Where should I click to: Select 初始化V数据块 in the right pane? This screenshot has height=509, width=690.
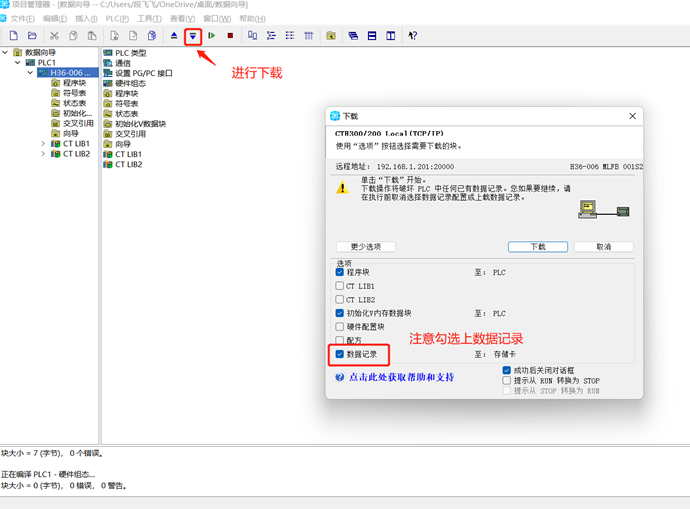coord(135,124)
